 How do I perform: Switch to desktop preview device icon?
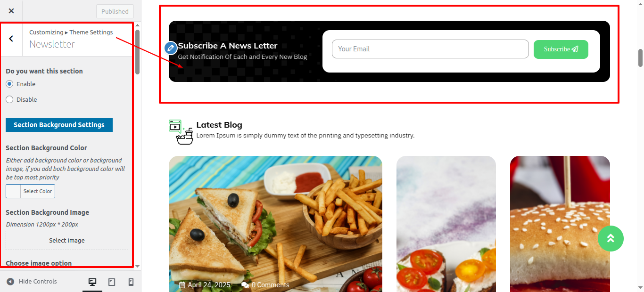click(x=92, y=282)
